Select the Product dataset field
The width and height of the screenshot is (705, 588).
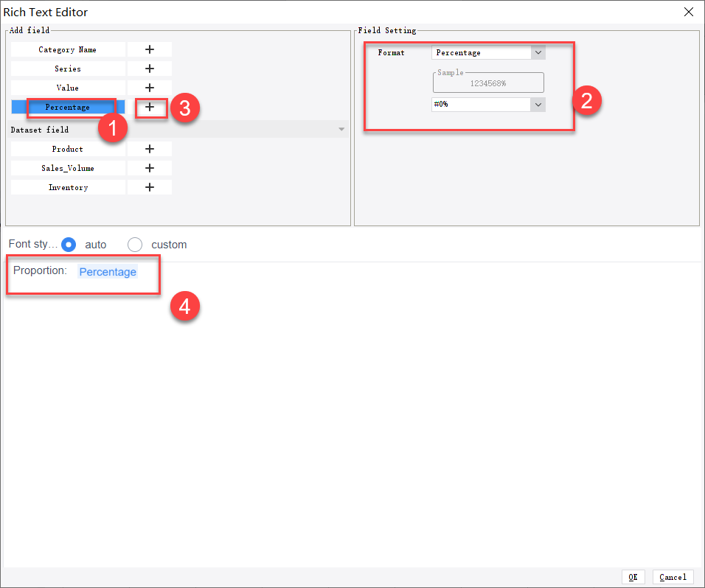point(68,149)
